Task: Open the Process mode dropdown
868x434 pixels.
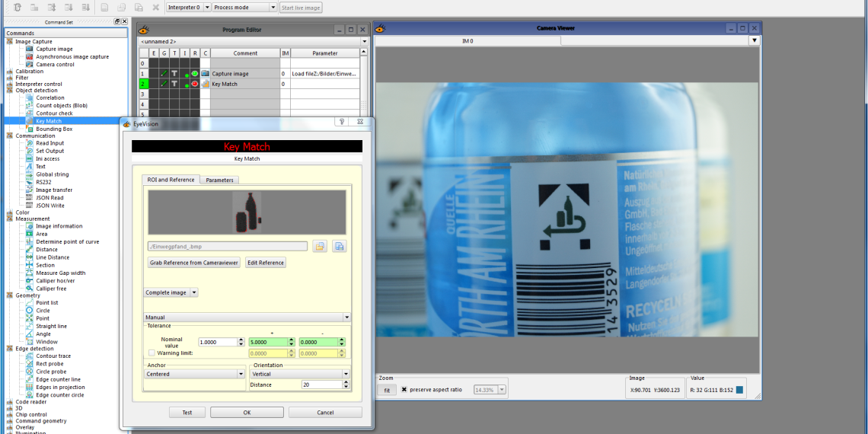Action: [x=244, y=8]
